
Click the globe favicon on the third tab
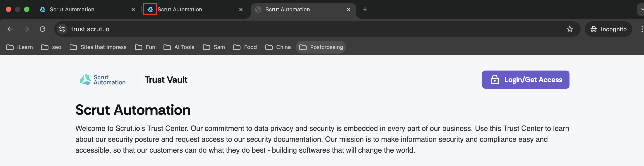258,10
